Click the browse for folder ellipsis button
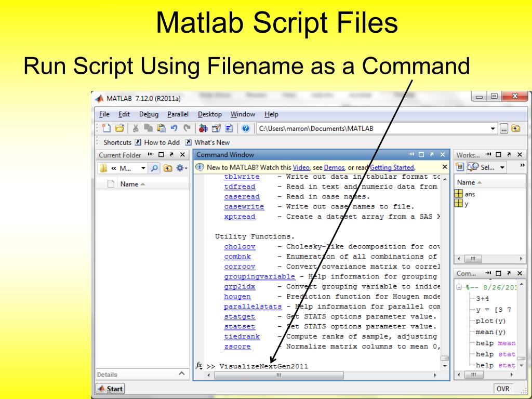This screenshot has width=532, height=399. tap(504, 129)
